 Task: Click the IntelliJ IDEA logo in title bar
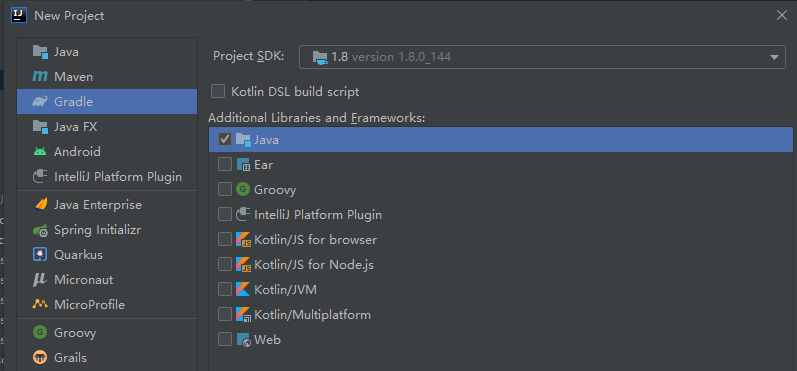click(19, 16)
